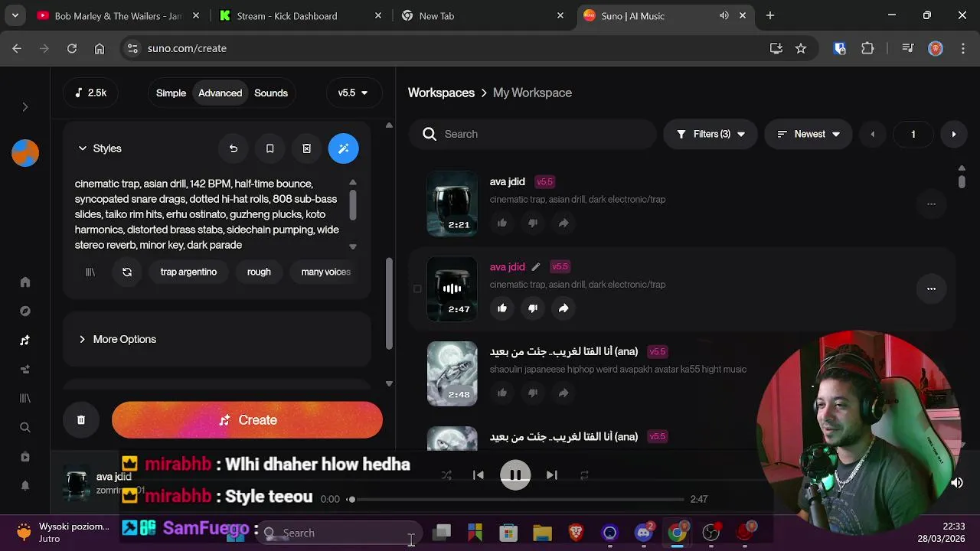
Task: Open File Explorer from the taskbar
Action: 542,532
